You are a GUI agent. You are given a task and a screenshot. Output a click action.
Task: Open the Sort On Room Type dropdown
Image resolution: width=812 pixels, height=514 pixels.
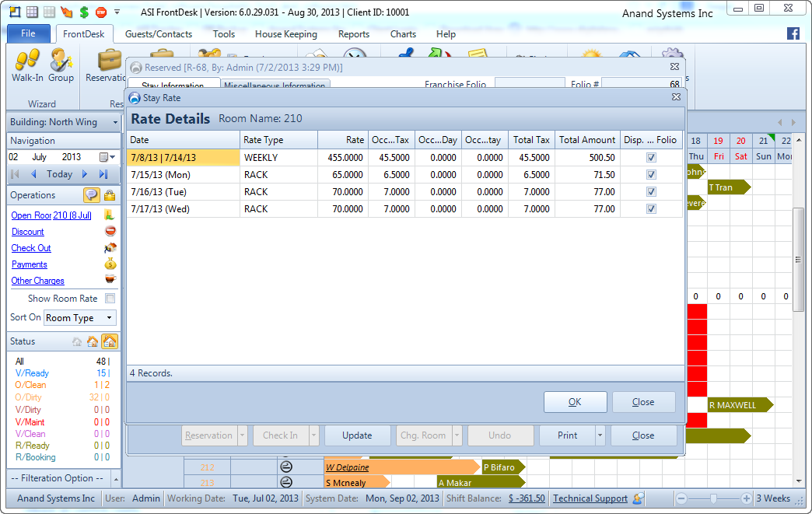tap(110, 318)
